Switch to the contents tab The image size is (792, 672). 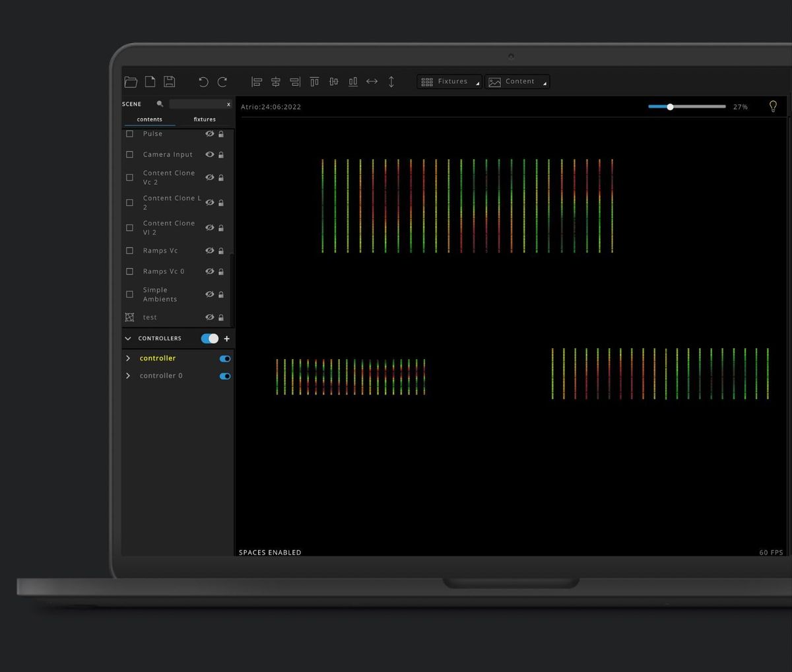(150, 119)
